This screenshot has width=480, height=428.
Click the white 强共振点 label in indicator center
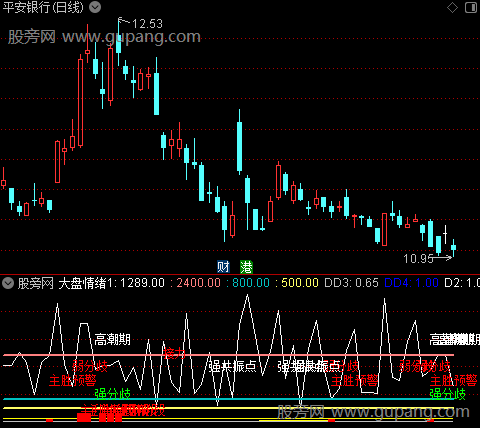click(232, 366)
